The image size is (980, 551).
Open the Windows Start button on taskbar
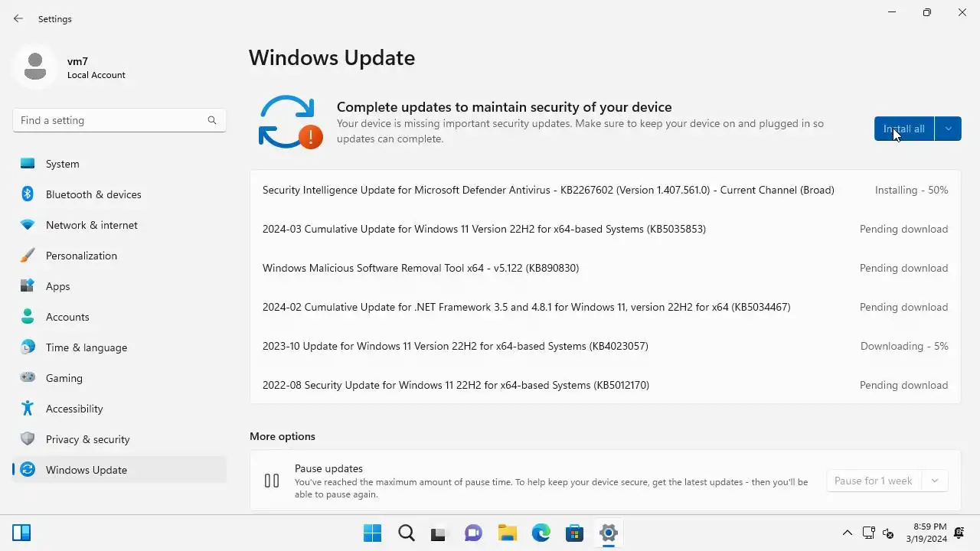point(372,533)
